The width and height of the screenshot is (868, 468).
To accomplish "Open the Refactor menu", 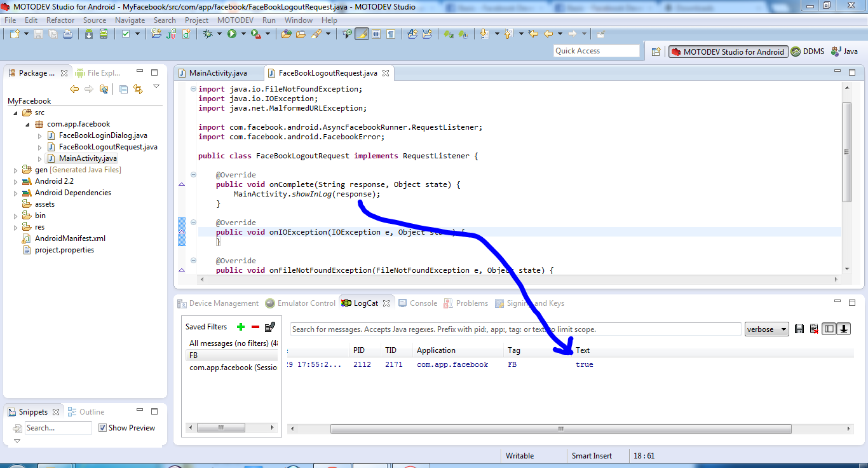I will [60, 20].
